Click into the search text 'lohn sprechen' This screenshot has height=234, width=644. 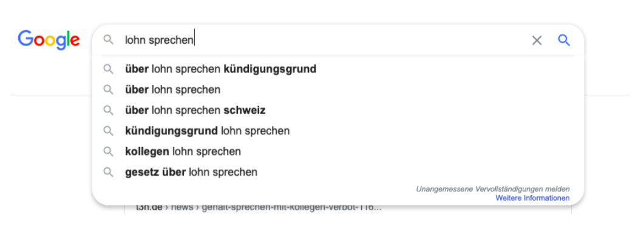pos(160,40)
